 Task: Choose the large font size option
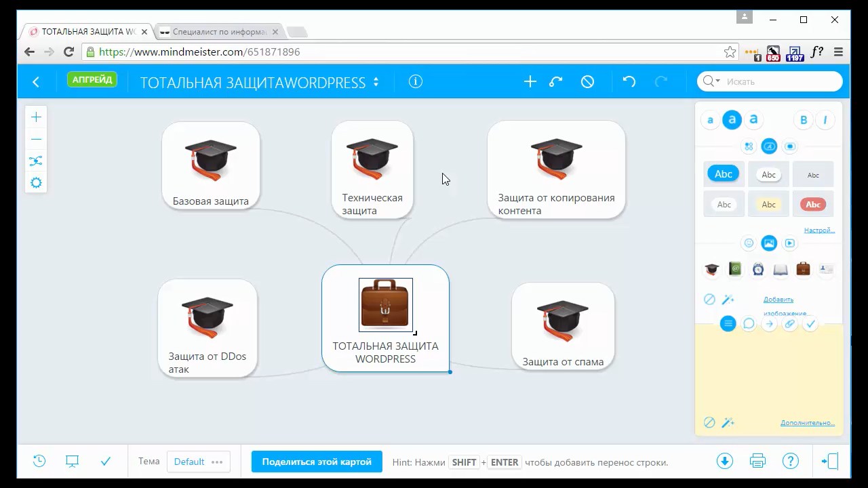point(753,121)
